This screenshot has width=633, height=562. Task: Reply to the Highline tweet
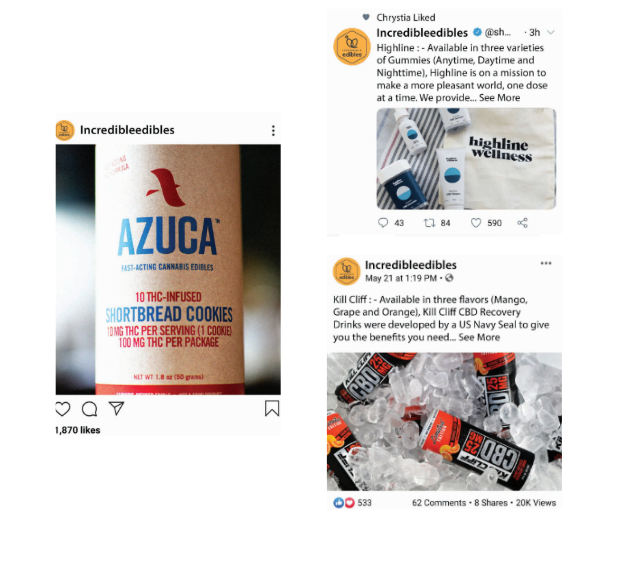pyautogui.click(x=383, y=223)
